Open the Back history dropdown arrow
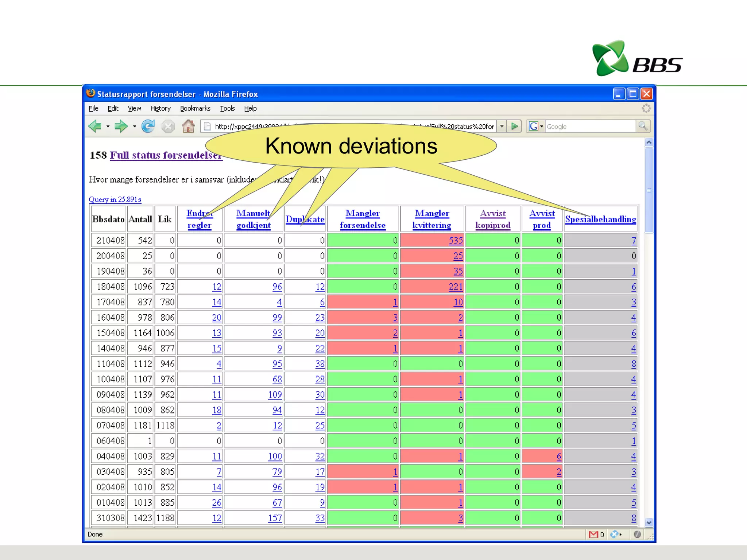747x560 pixels. [108, 127]
